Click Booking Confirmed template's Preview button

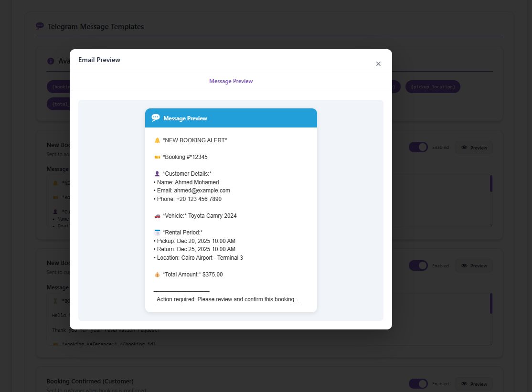click(x=474, y=384)
